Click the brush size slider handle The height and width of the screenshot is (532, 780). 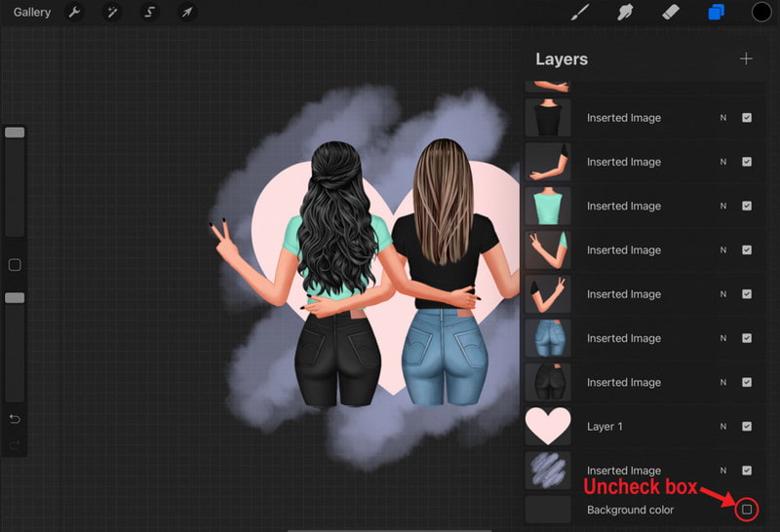(x=15, y=133)
